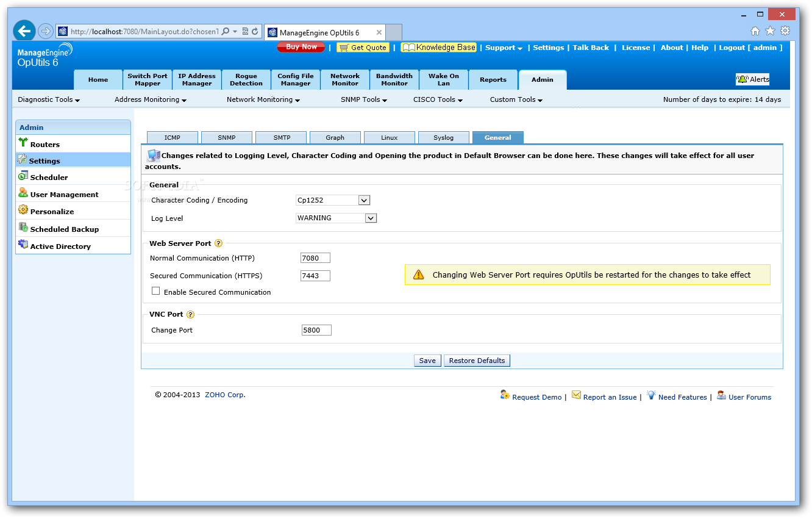Click the address bar search magnifier icon
Screen dimensions: 812x518
coord(226,31)
